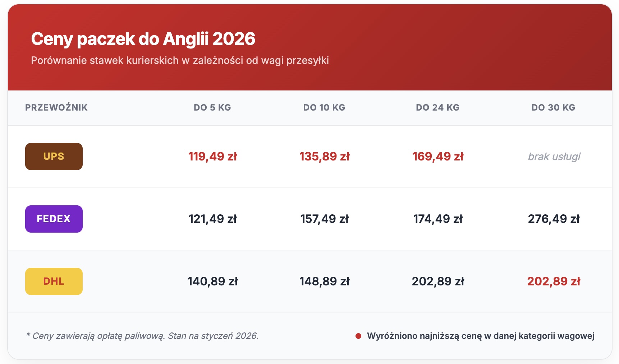The width and height of the screenshot is (619, 364).
Task: Select the highlighted 135,89 zł price
Action: [x=324, y=157]
